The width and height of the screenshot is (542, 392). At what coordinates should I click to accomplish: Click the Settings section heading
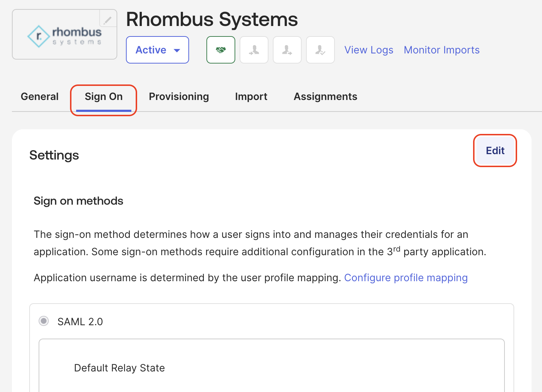tap(54, 155)
